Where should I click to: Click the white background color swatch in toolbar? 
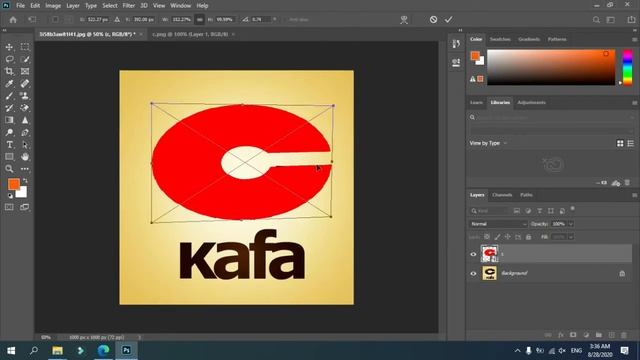[22, 192]
